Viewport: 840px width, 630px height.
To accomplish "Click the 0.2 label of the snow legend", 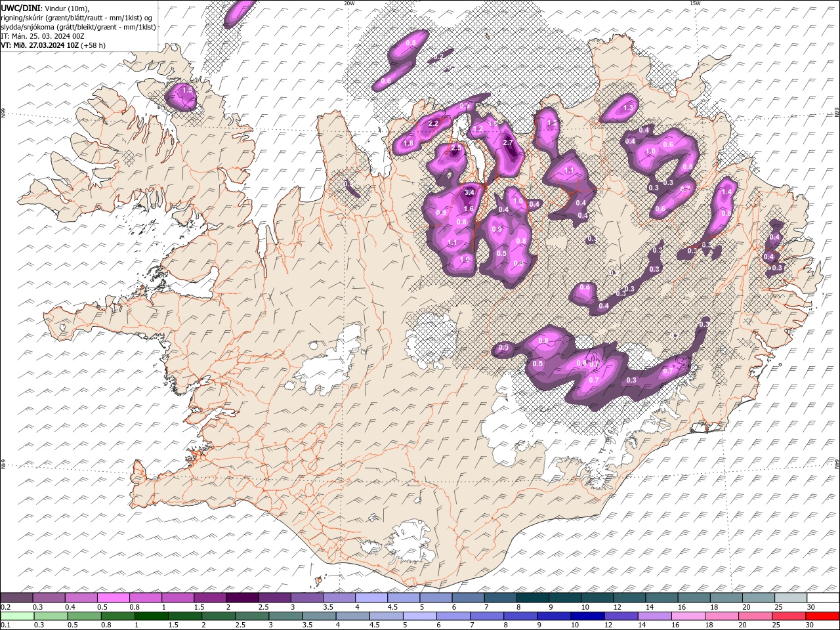I will [x=5, y=607].
